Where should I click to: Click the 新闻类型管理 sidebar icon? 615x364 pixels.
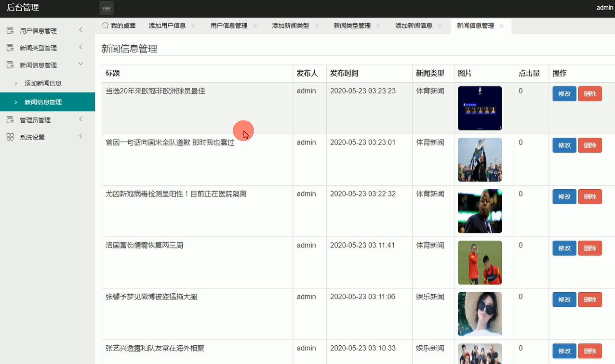(10, 48)
